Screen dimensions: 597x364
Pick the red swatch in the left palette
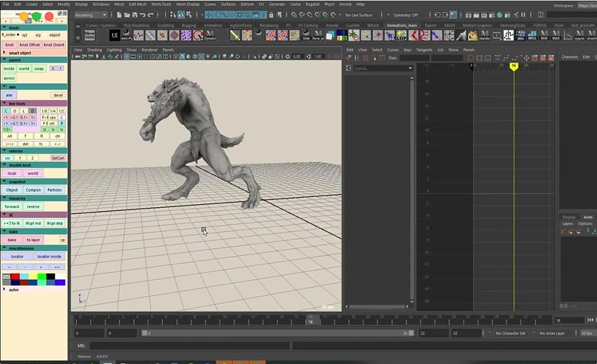[x=15, y=276]
